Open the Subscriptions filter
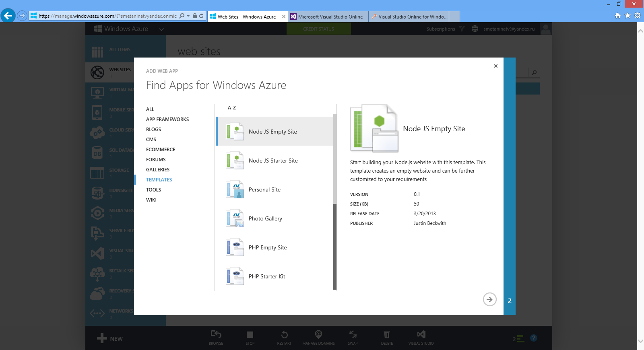This screenshot has height=350, width=644. (x=446, y=29)
